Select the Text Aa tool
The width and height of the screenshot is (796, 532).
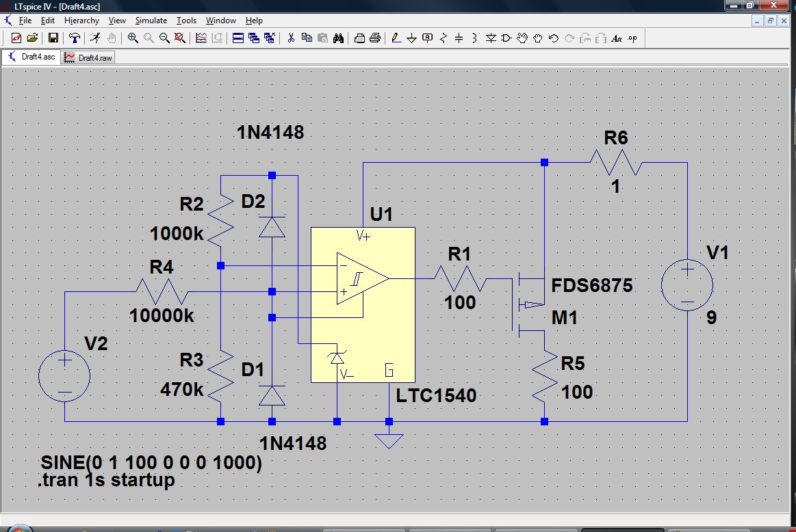pos(616,38)
